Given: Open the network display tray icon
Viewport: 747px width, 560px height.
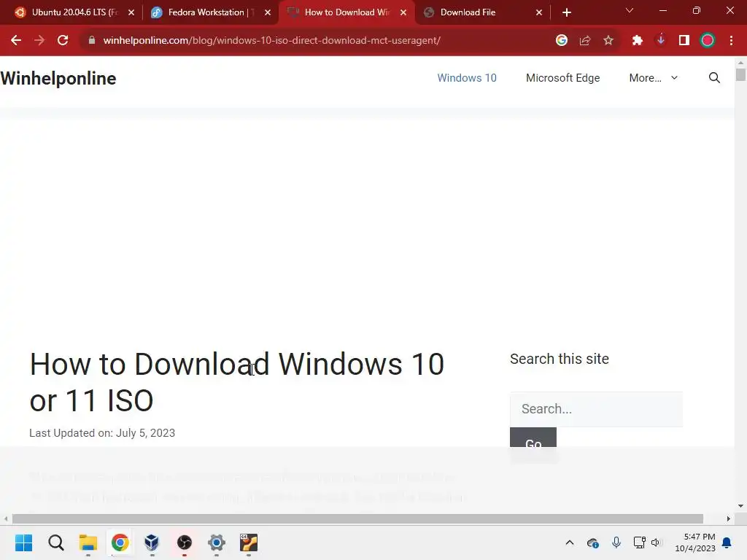Looking at the screenshot, I should [639, 542].
